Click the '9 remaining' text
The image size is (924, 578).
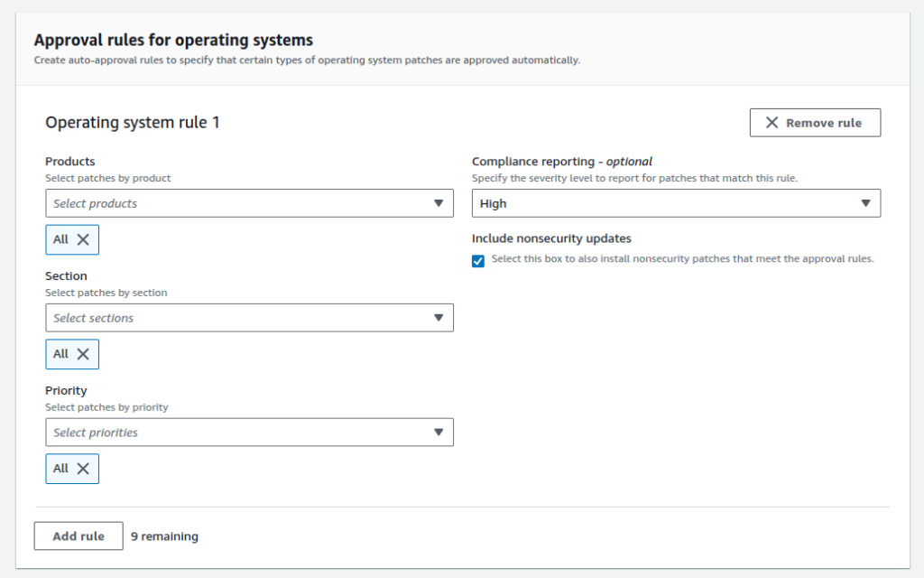pos(164,536)
